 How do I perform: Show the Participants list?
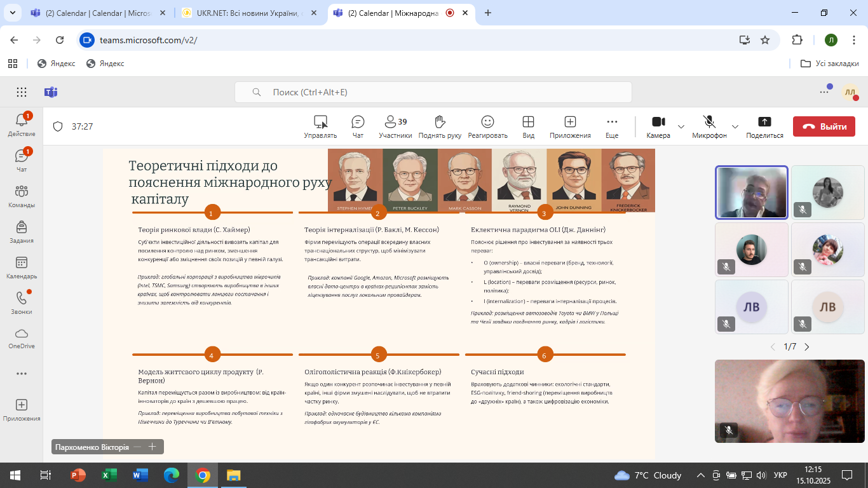pos(395,126)
